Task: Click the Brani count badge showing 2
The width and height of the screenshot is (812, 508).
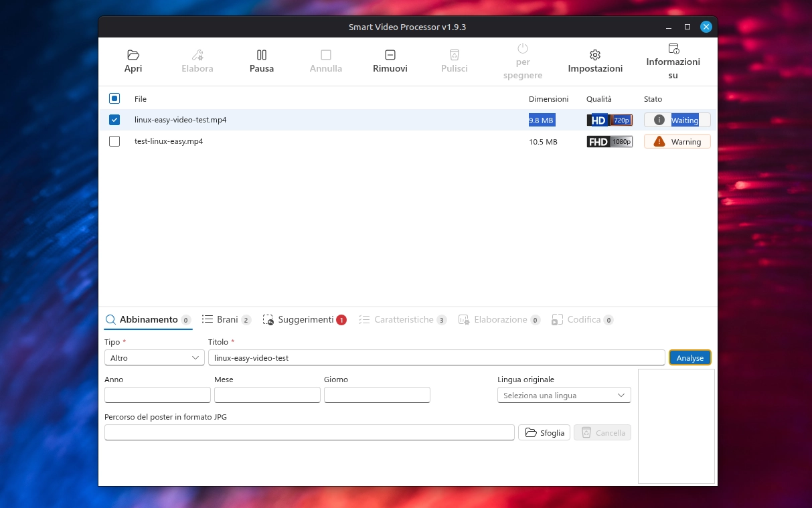Action: (x=246, y=320)
